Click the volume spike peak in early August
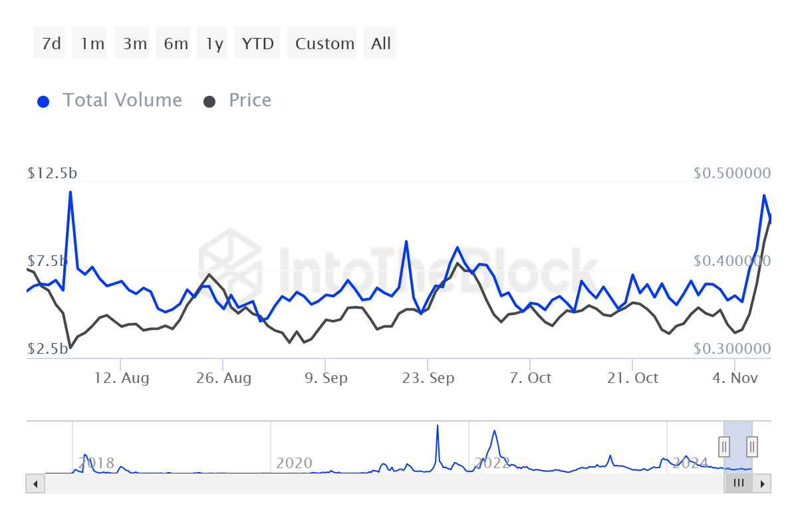Image resolution: width=798 pixels, height=532 pixels. point(70,192)
